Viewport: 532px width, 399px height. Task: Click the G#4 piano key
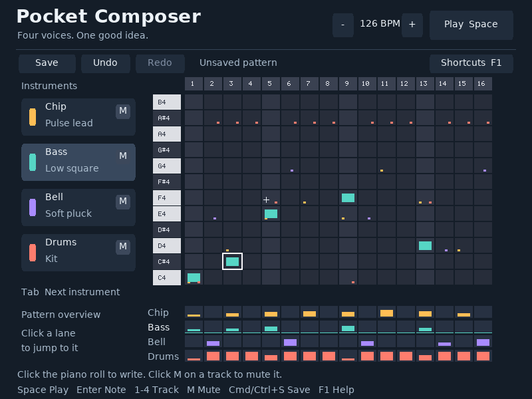click(167, 150)
